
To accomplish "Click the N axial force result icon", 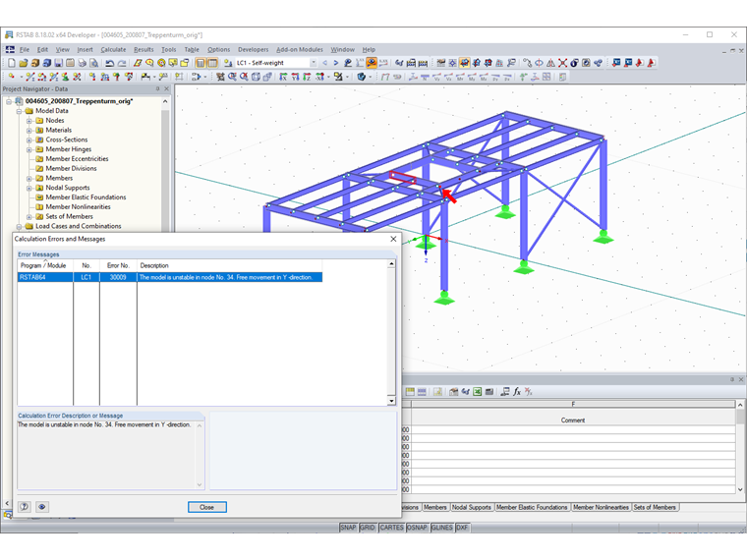I will pos(425,77).
